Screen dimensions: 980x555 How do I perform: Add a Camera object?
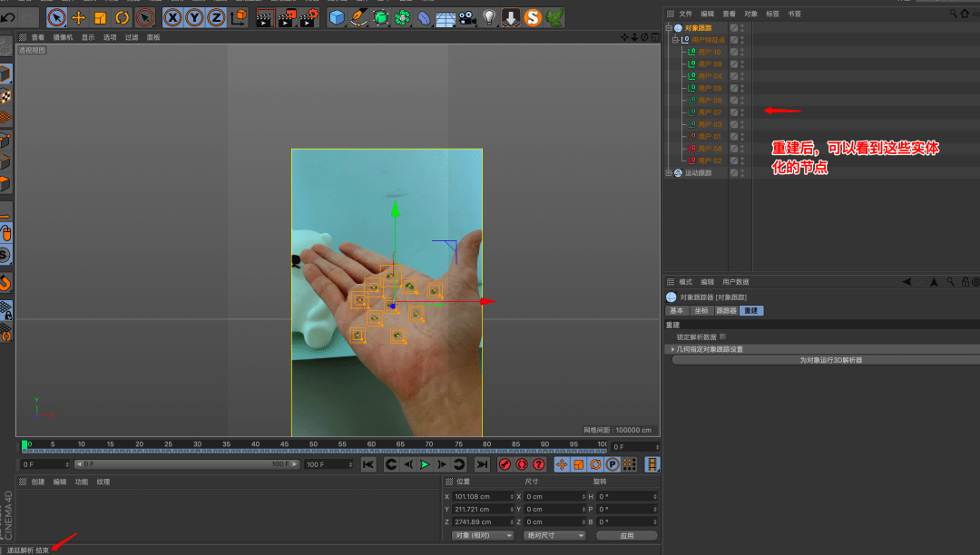(467, 17)
